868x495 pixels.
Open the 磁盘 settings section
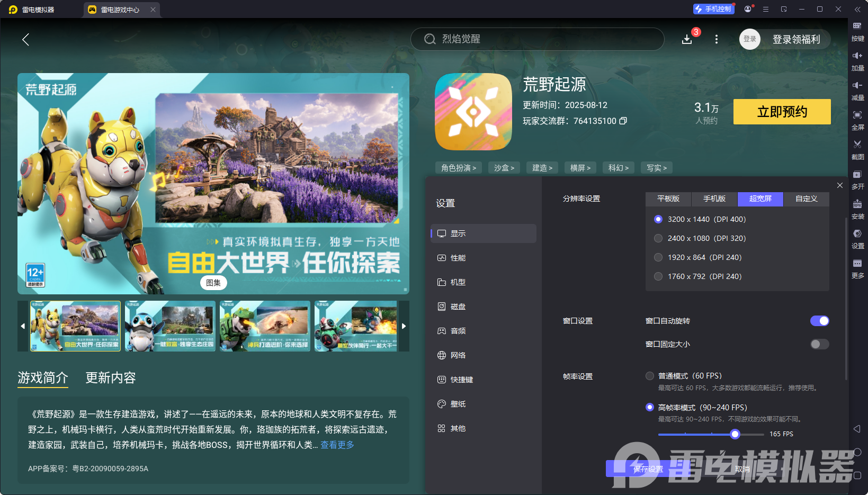(x=458, y=306)
